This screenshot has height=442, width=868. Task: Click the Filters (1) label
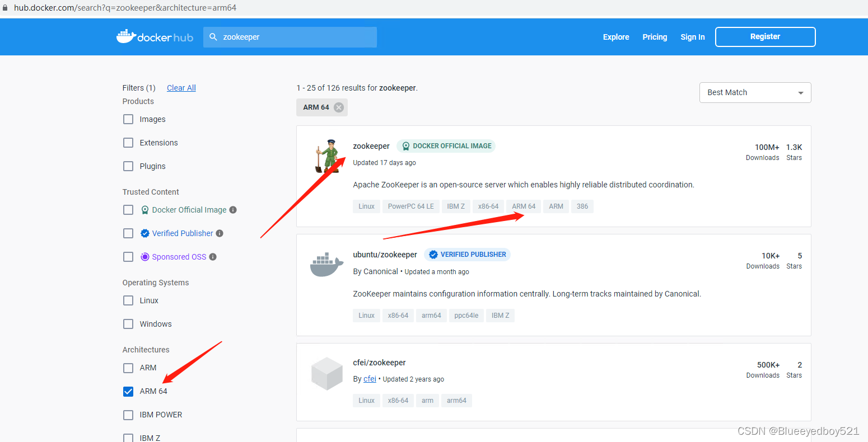(x=139, y=88)
